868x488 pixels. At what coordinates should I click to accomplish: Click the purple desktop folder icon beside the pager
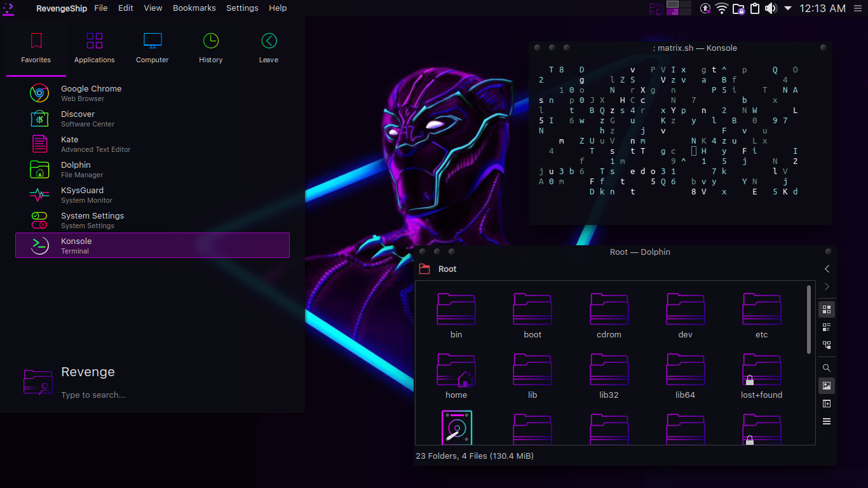pos(656,8)
